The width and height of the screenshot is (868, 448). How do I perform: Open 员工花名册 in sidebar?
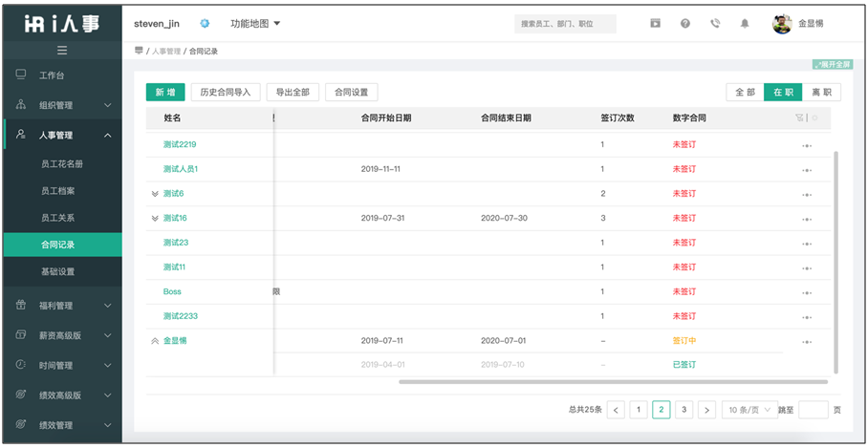[62, 164]
